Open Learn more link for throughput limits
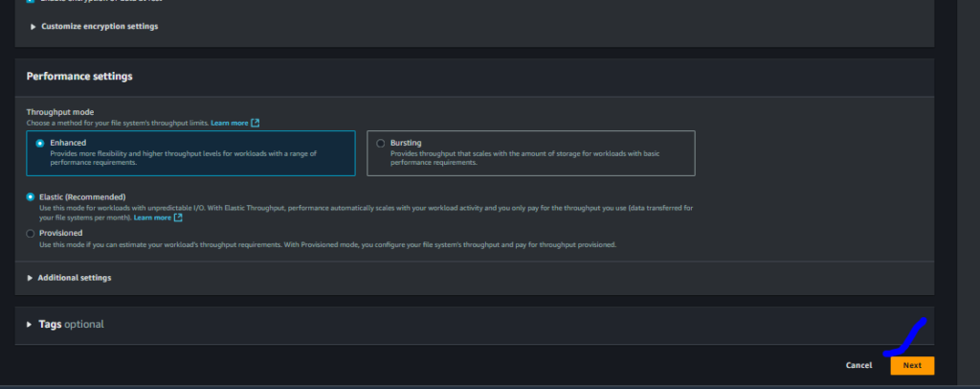980x389 pixels. 230,124
